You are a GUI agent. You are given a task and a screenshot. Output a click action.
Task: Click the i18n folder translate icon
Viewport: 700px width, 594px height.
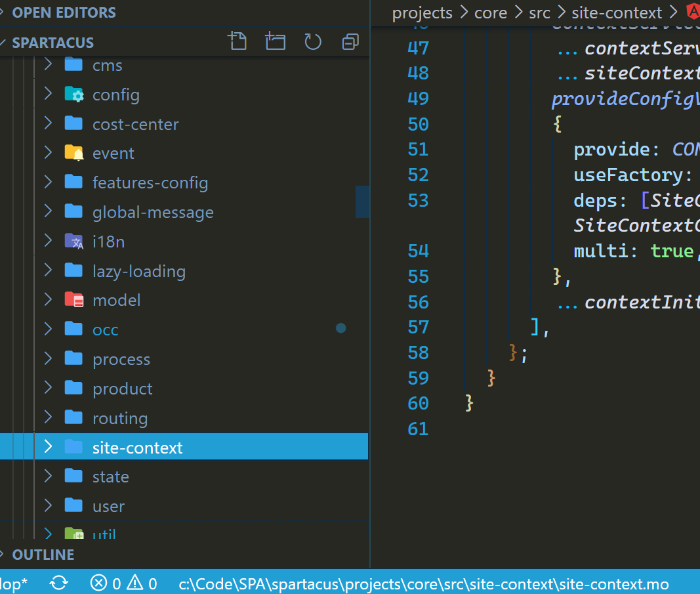(74, 241)
